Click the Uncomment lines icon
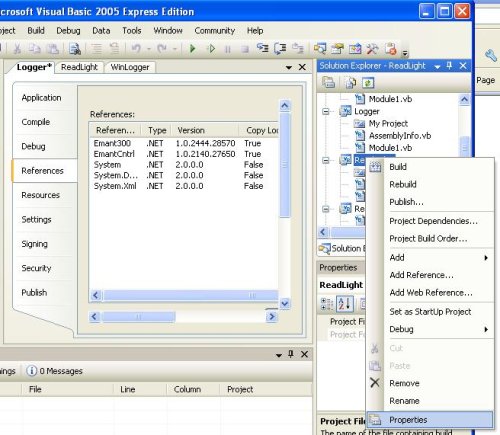 (x=114, y=49)
